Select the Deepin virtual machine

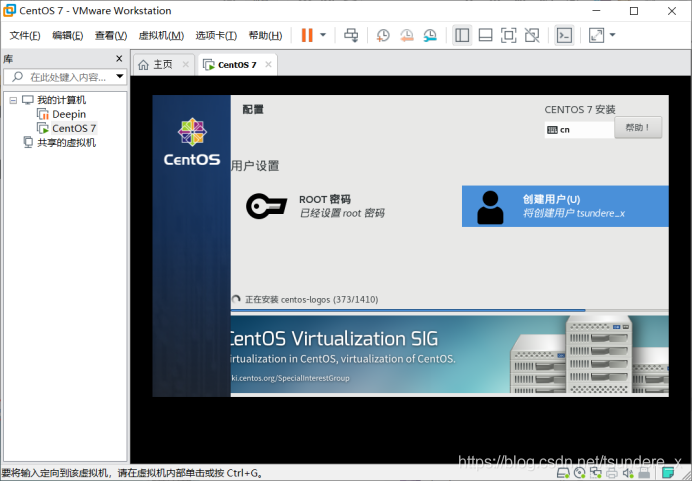tap(69, 114)
